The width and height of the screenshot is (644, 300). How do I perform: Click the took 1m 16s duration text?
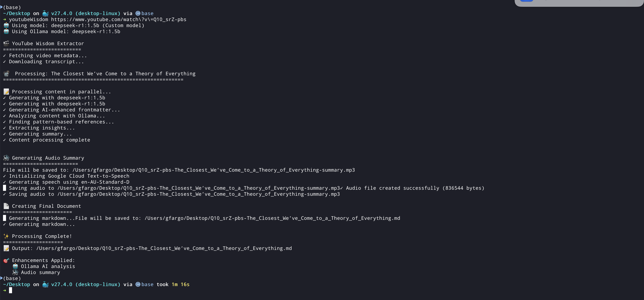173,284
